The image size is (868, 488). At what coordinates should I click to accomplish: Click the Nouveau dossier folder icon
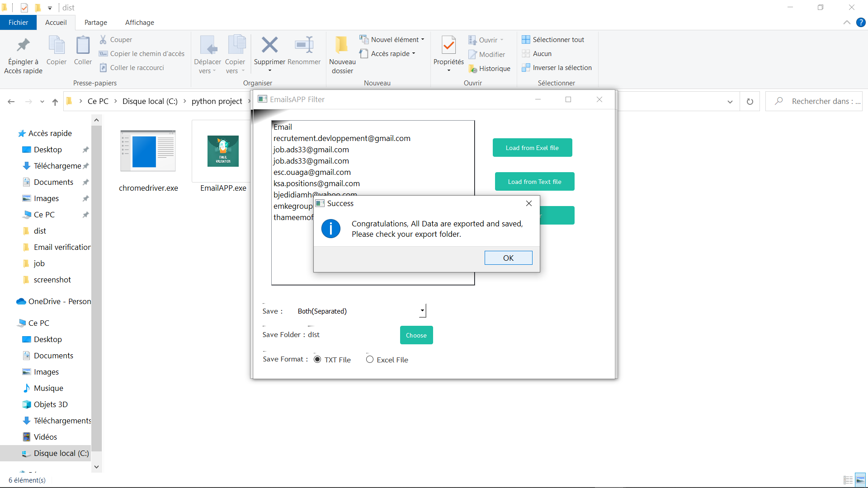pos(342,45)
